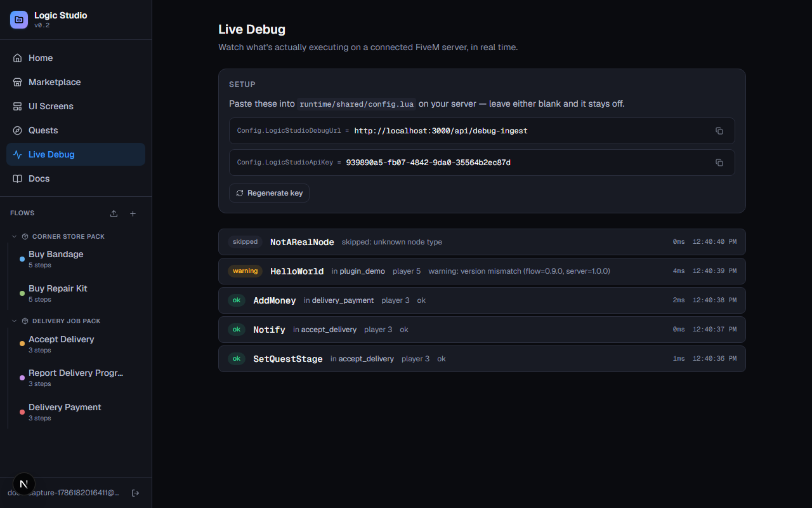Click the debug-ingest URL value

tap(441, 131)
